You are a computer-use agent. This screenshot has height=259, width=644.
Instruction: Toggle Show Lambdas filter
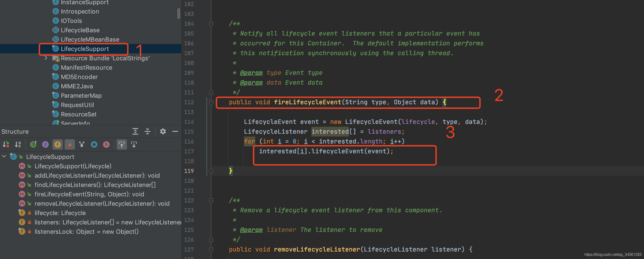[x=106, y=144]
